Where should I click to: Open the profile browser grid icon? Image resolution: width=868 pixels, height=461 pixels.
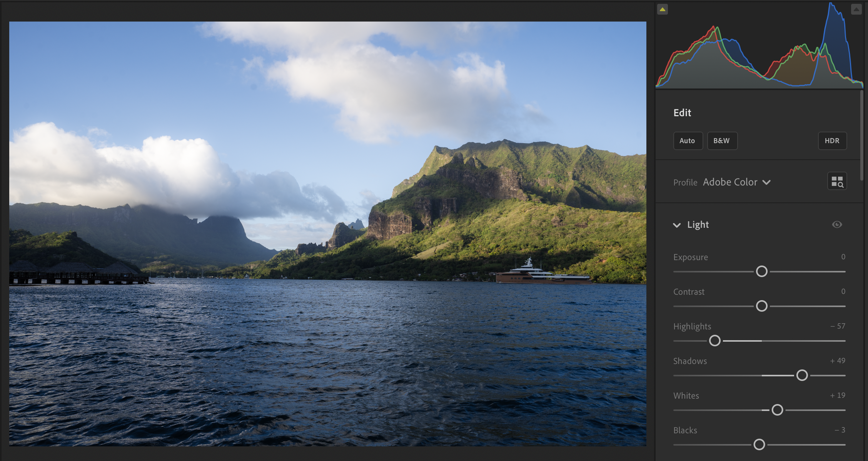pos(837,181)
